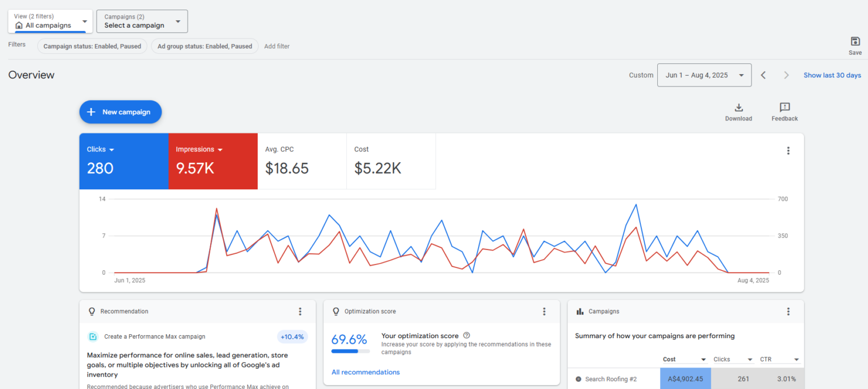This screenshot has width=868, height=389.
Task: Open the Recommendation card three-dot menu
Action: (300, 312)
